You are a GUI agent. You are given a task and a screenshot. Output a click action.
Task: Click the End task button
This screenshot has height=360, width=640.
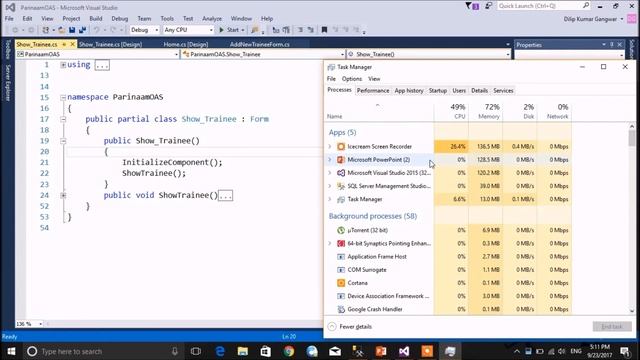pos(612,327)
